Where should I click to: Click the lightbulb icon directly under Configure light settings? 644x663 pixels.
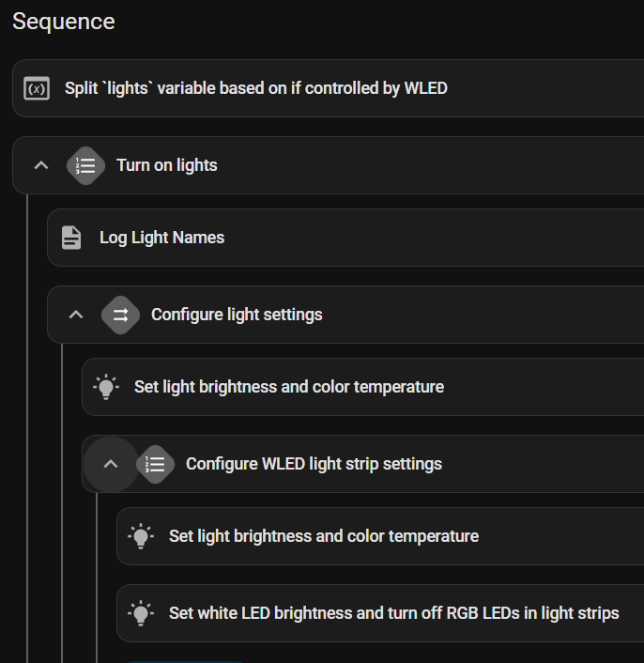click(x=106, y=387)
